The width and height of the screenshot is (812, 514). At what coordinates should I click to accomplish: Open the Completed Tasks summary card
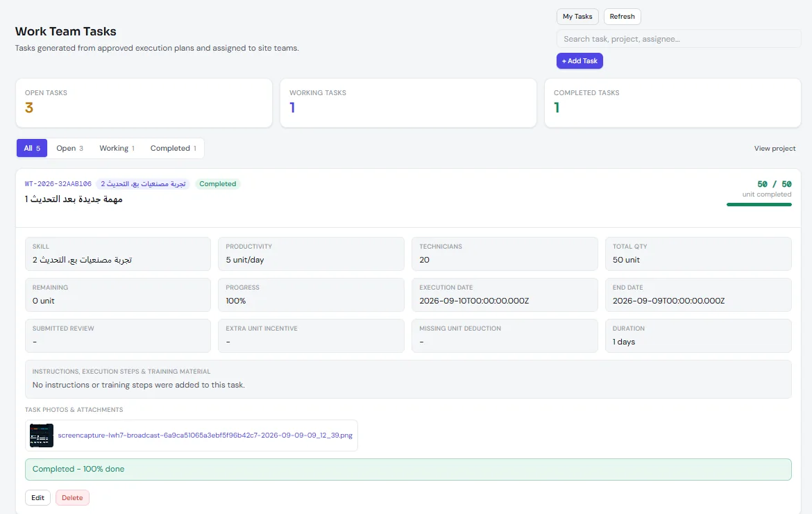[673, 103]
